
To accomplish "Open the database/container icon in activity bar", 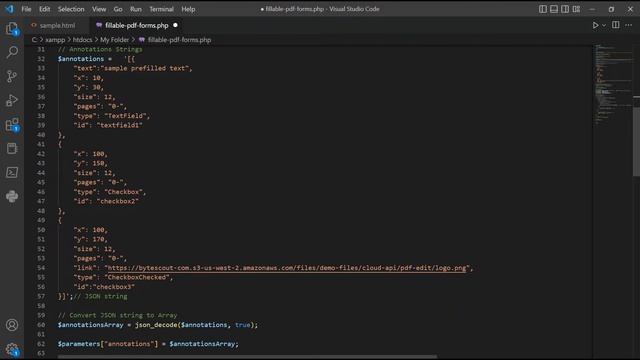I will coord(12,149).
